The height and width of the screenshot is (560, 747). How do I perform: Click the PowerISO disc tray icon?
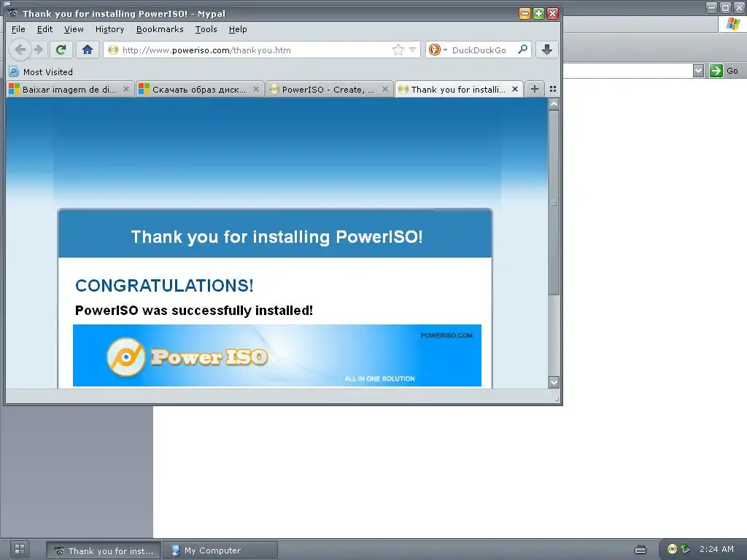point(672,549)
